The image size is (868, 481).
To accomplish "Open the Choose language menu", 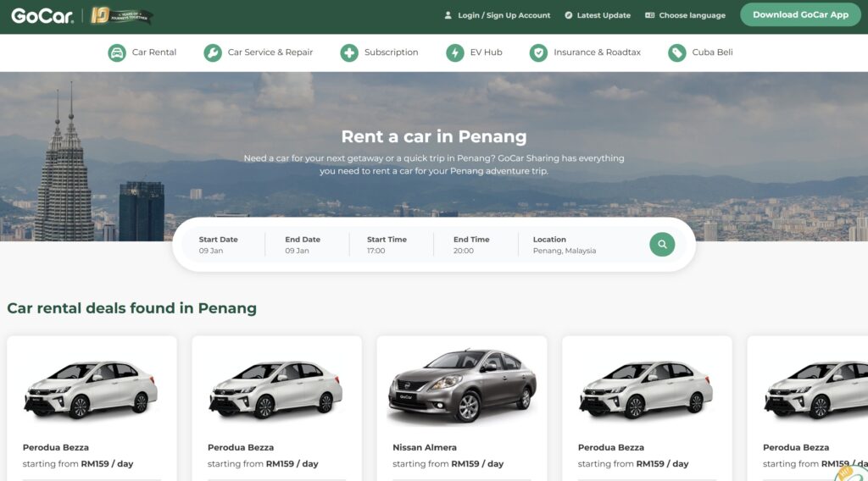I will pyautogui.click(x=685, y=15).
